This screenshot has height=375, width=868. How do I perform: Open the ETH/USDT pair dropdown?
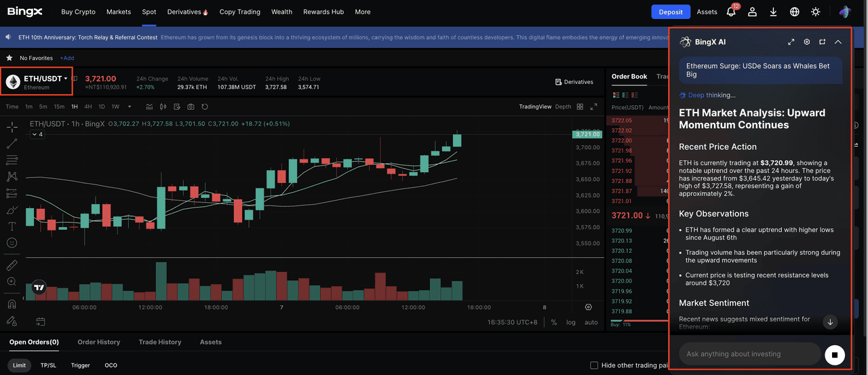click(45, 79)
